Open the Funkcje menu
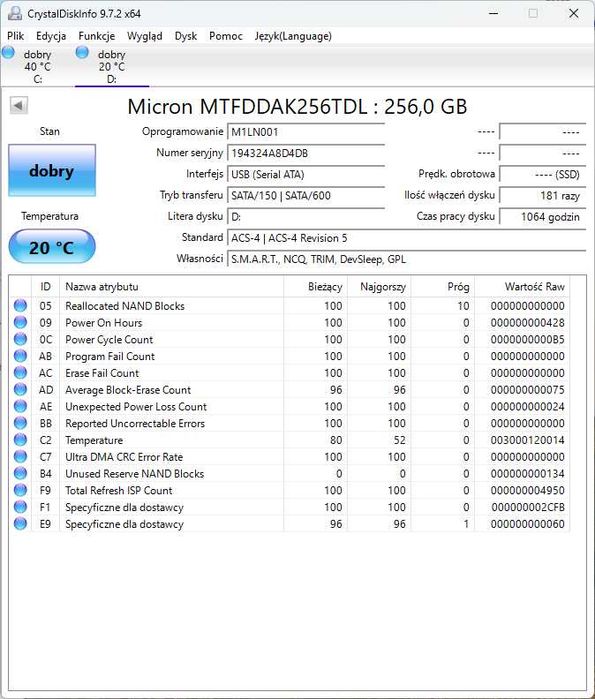The width and height of the screenshot is (595, 699). point(97,36)
